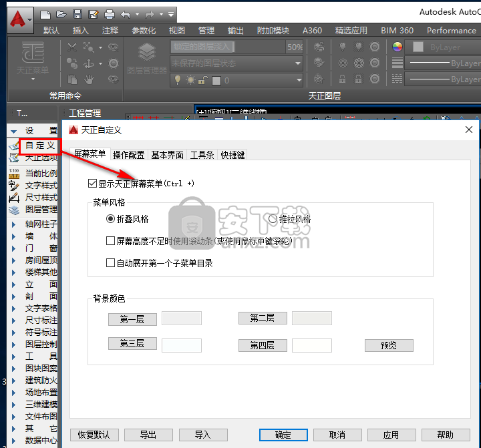Collapse the 设置 menu section
The image size is (481, 448).
point(13,132)
